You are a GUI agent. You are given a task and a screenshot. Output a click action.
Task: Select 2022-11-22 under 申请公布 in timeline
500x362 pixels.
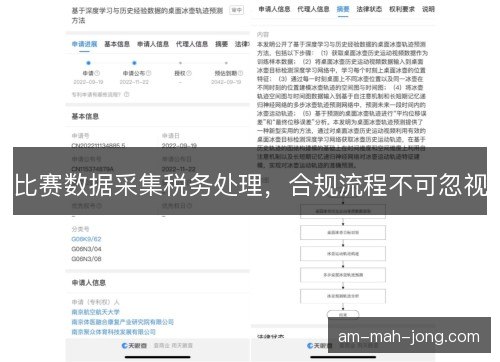pyautogui.click(x=134, y=82)
